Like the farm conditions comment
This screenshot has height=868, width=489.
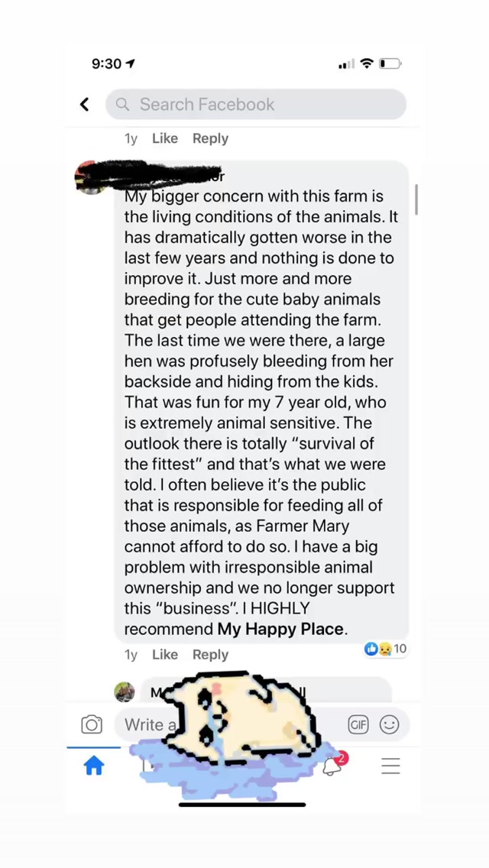pos(165,655)
